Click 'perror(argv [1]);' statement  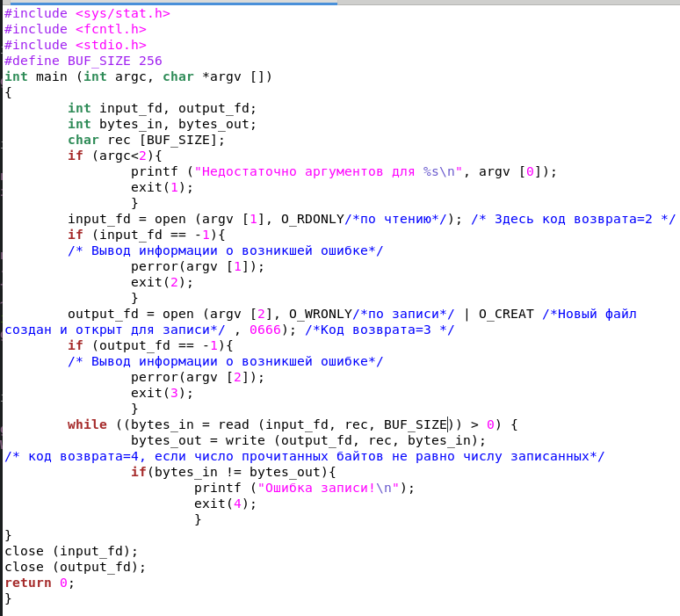[198, 266]
